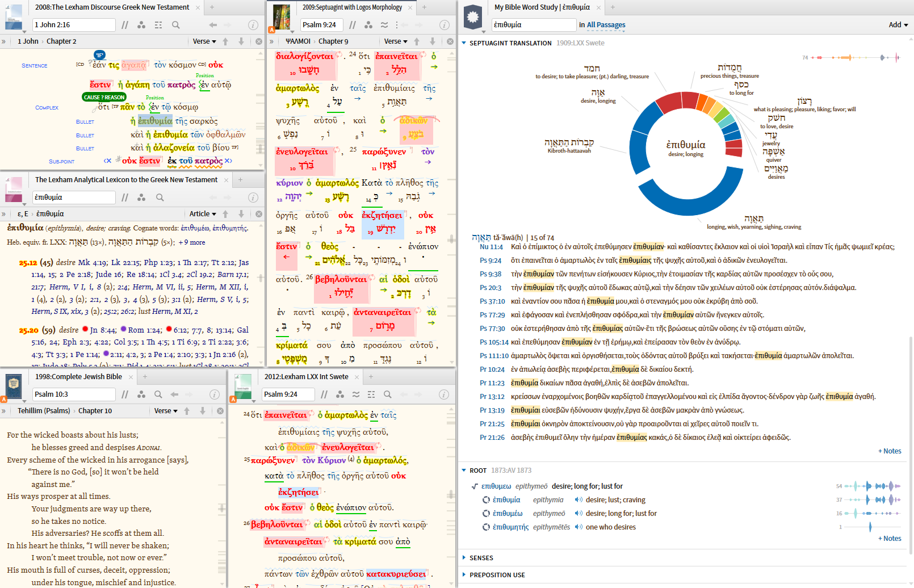Image resolution: width=914 pixels, height=588 pixels.
Task: Toggle link set A on Lexham LXX Int Swete panel
Action: pyautogui.click(x=233, y=400)
